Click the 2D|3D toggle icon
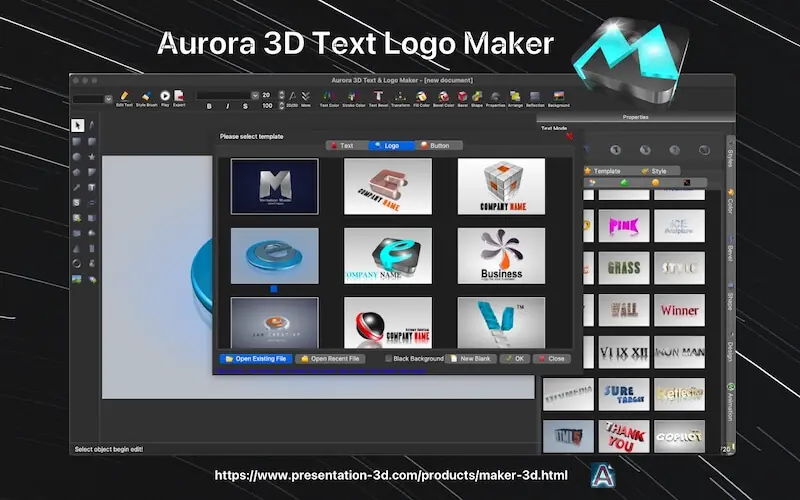Viewport: 800px width, 500px height. [x=292, y=98]
